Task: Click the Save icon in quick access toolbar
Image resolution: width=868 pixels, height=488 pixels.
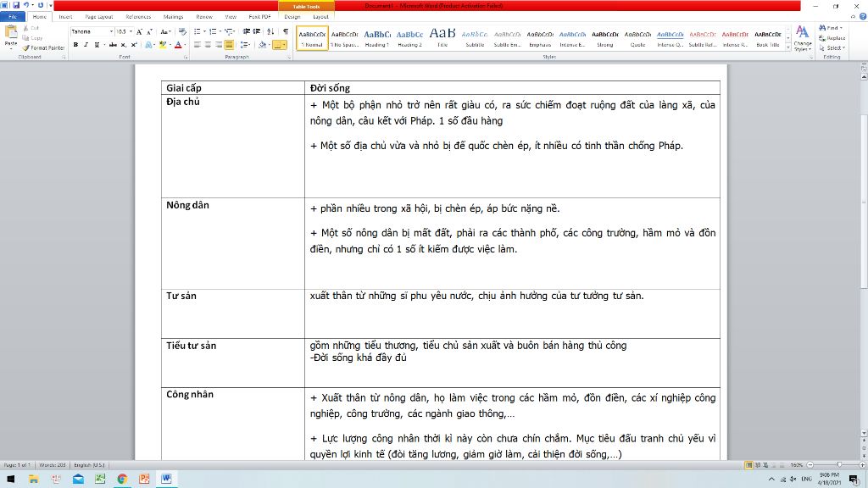Action: coord(15,5)
